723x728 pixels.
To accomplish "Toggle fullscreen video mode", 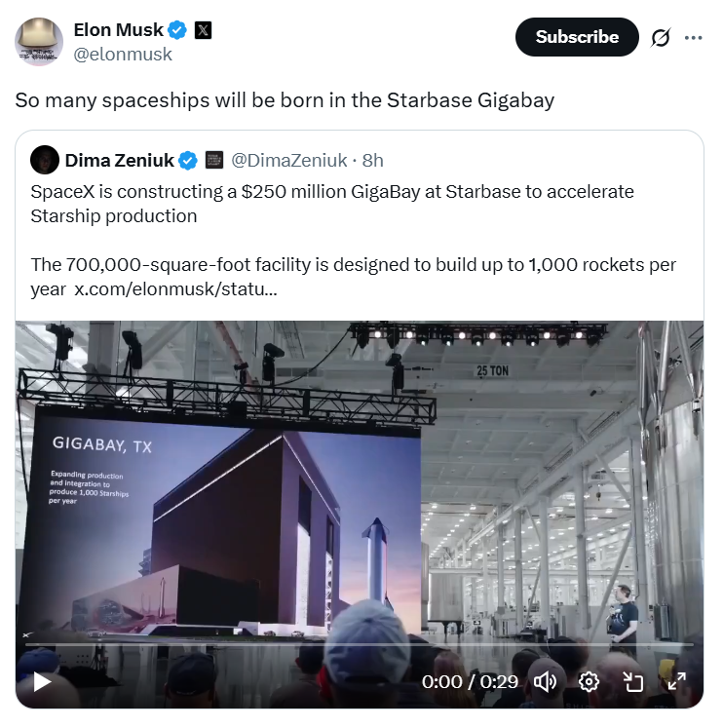I will click(676, 681).
